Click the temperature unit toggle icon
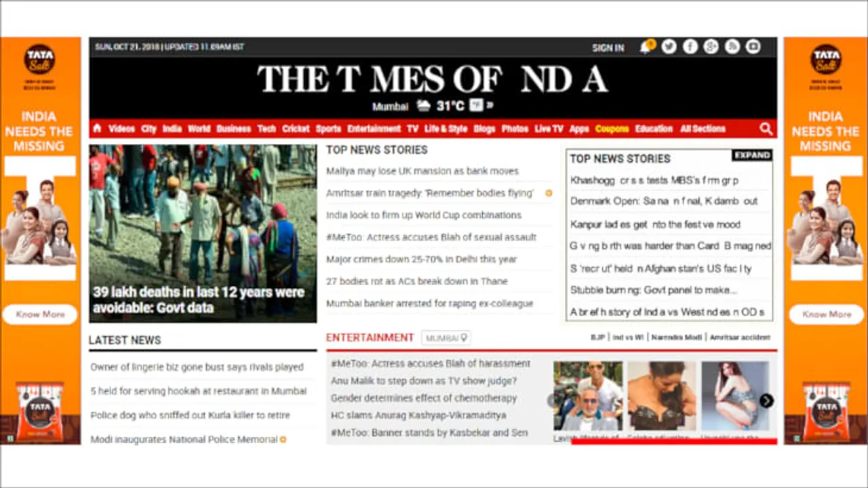 [x=476, y=106]
